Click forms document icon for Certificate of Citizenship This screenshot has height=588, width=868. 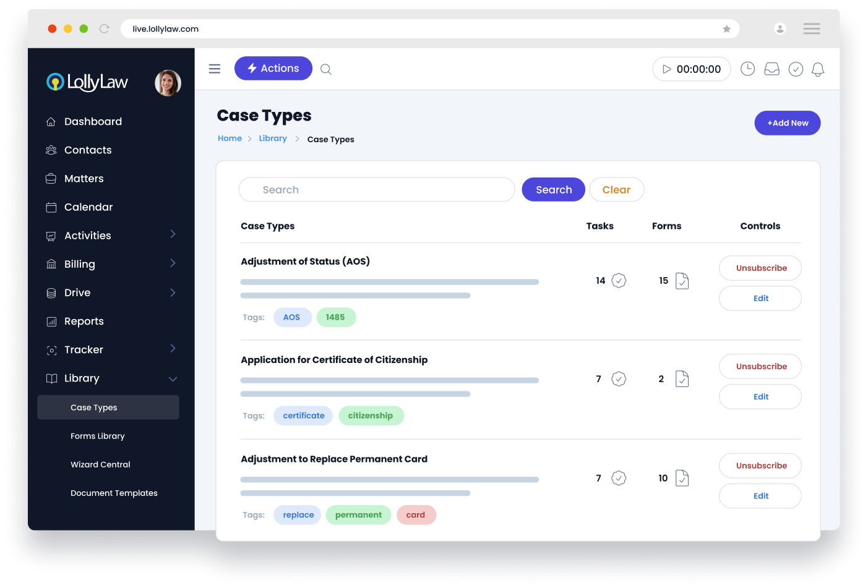pos(682,379)
